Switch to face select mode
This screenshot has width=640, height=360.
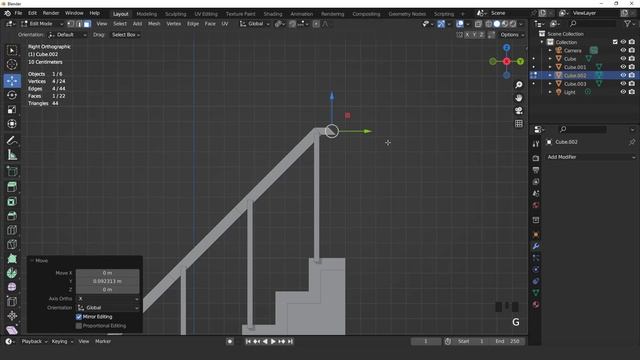pyautogui.click(x=87, y=24)
